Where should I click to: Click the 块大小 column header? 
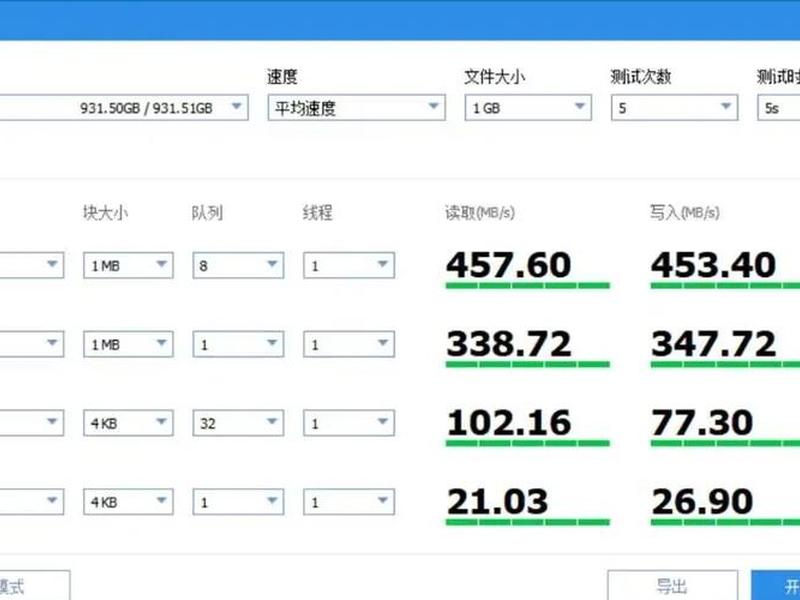pyautogui.click(x=106, y=212)
